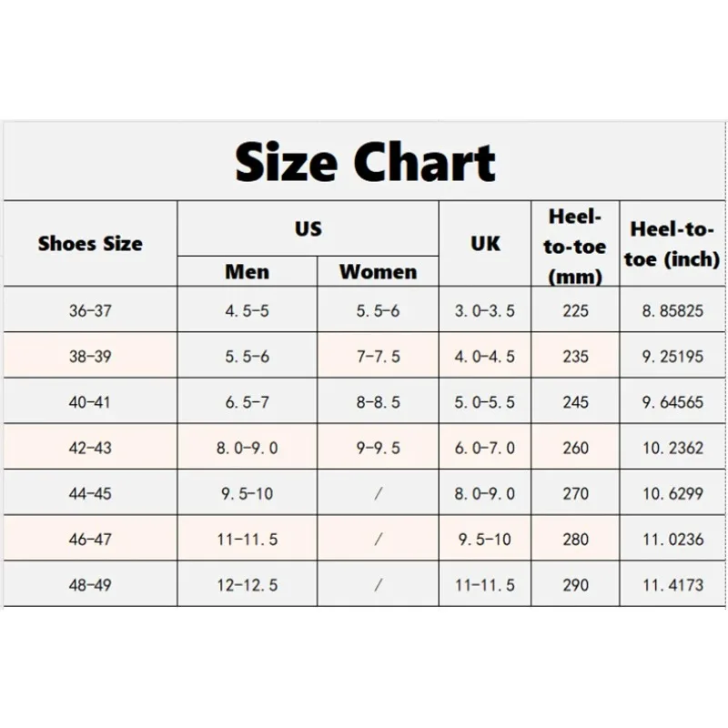
Task: Click the 225 mm heel-to-toe cell
Action: [x=575, y=310]
